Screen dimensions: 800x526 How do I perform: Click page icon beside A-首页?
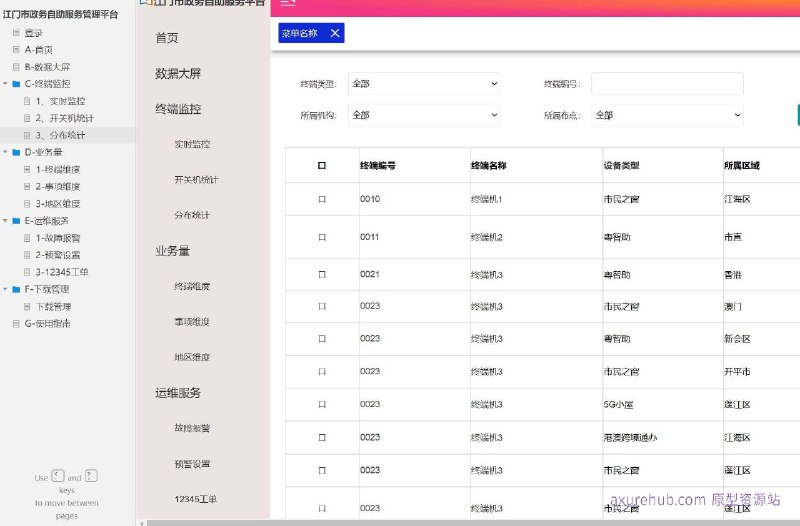16,49
